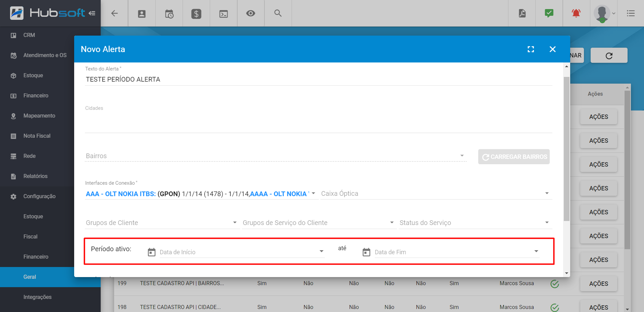
Task: Click the eye view icon in toolbar
Action: [251, 13]
